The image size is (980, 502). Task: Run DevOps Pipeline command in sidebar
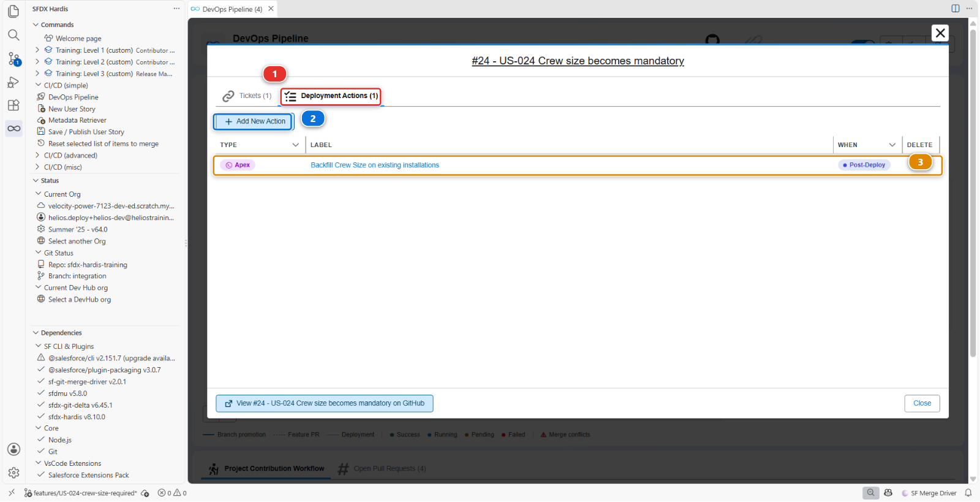tap(73, 97)
